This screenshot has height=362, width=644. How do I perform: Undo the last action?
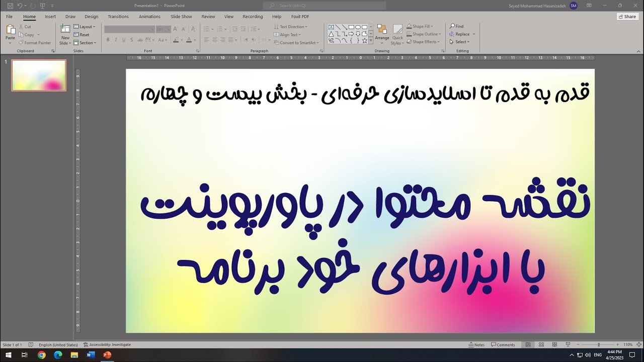tap(20, 6)
